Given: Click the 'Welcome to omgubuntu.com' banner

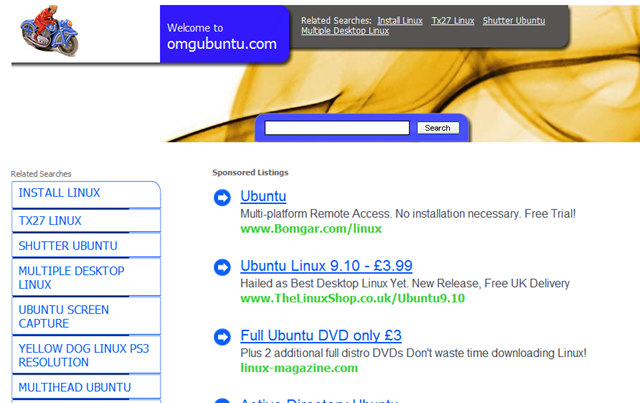Looking at the screenshot, I should tap(224, 34).
